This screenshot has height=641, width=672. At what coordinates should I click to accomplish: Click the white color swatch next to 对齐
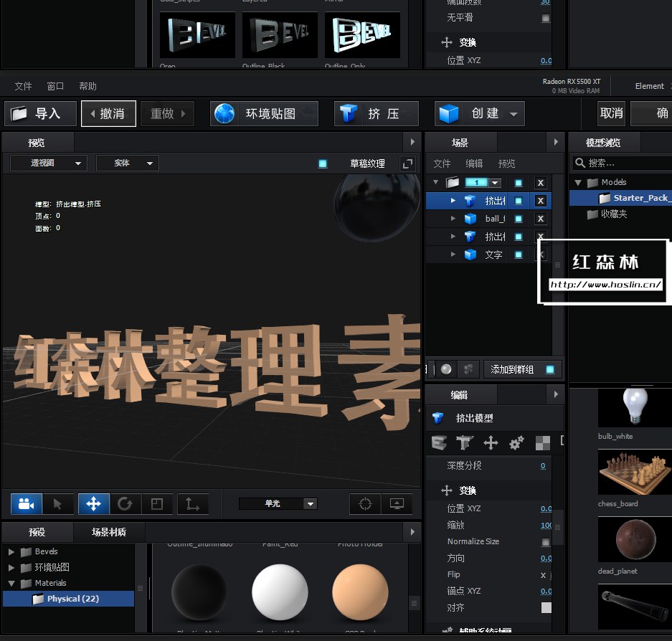tap(548, 607)
